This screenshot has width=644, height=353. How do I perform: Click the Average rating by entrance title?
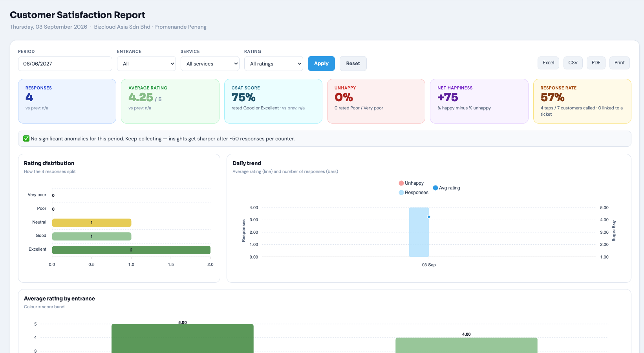tap(59, 298)
